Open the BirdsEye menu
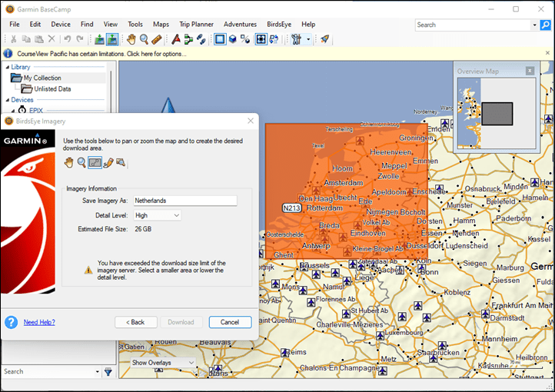The width and height of the screenshot is (555, 392). pos(279,25)
